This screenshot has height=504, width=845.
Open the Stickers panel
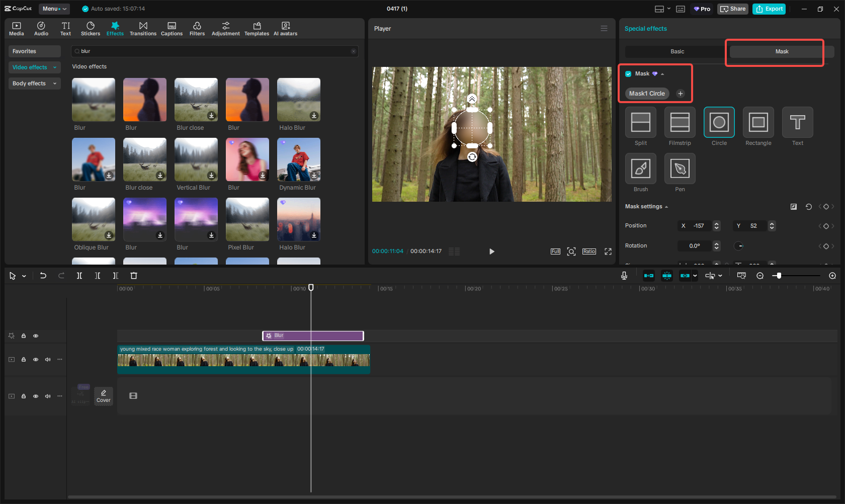click(91, 29)
